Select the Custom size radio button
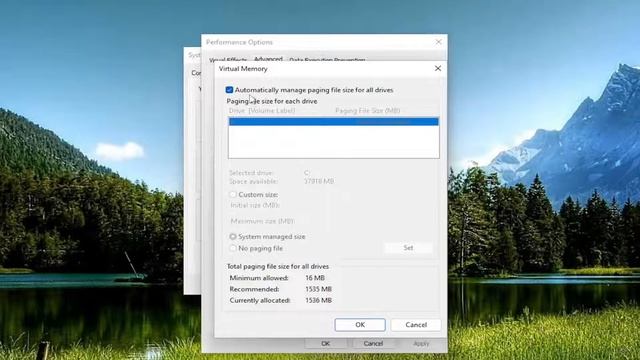Viewport: 640px width, 360px height. tap(233, 194)
